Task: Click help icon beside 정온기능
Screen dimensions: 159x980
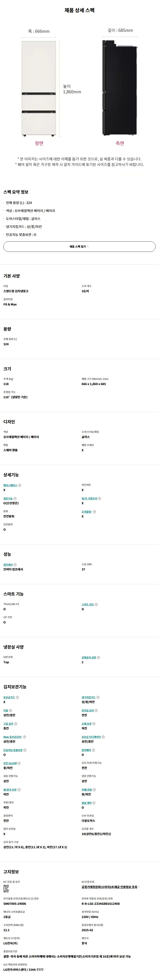Action: tap(15, 498)
